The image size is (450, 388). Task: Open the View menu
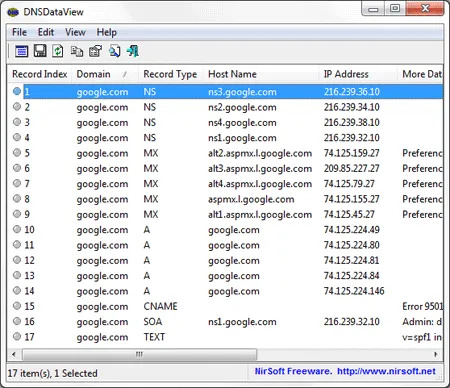click(x=75, y=32)
